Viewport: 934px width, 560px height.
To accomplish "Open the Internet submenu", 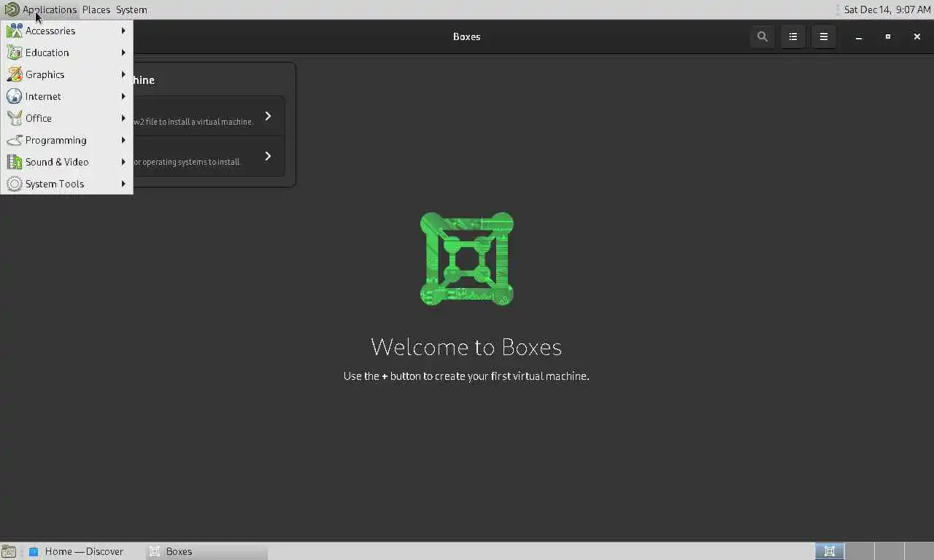I will pos(66,96).
